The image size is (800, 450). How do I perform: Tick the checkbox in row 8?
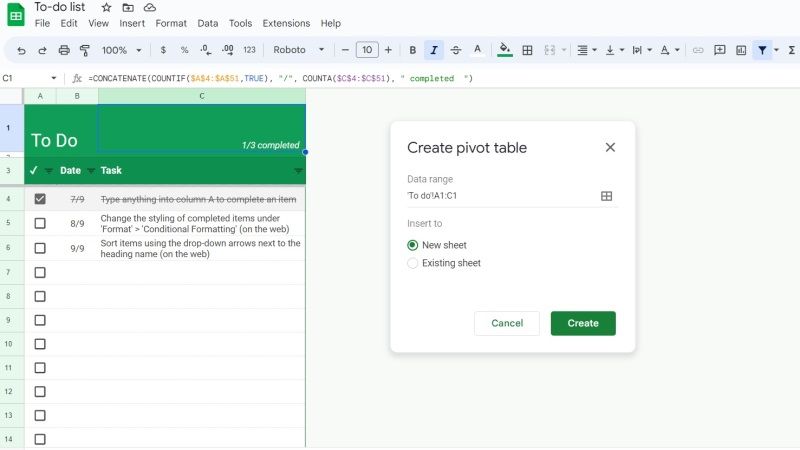coord(40,296)
